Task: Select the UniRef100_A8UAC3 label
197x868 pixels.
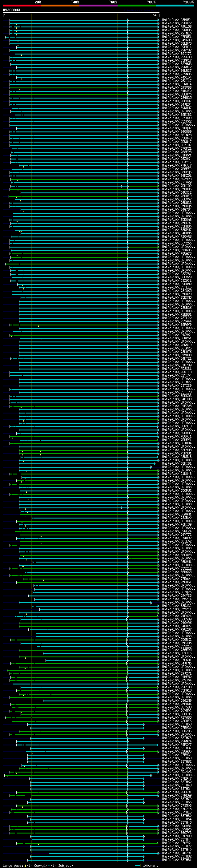Action: [x=176, y=254]
